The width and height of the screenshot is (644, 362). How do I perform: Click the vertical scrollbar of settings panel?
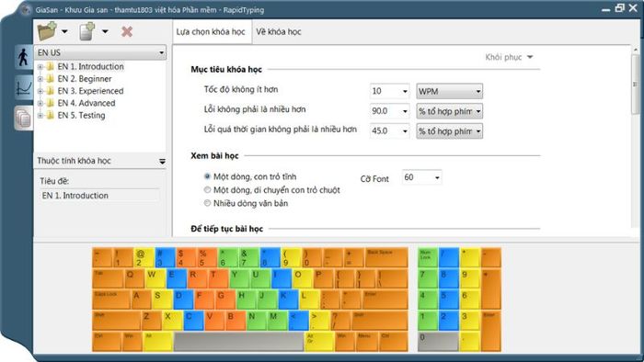635,85
